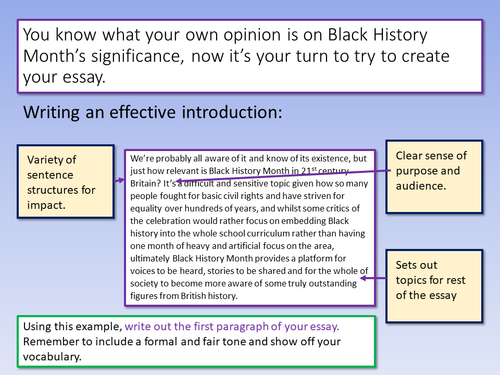Click the words 'your essay.' in top box
The height and width of the screenshot is (375, 500).
(x=64, y=77)
